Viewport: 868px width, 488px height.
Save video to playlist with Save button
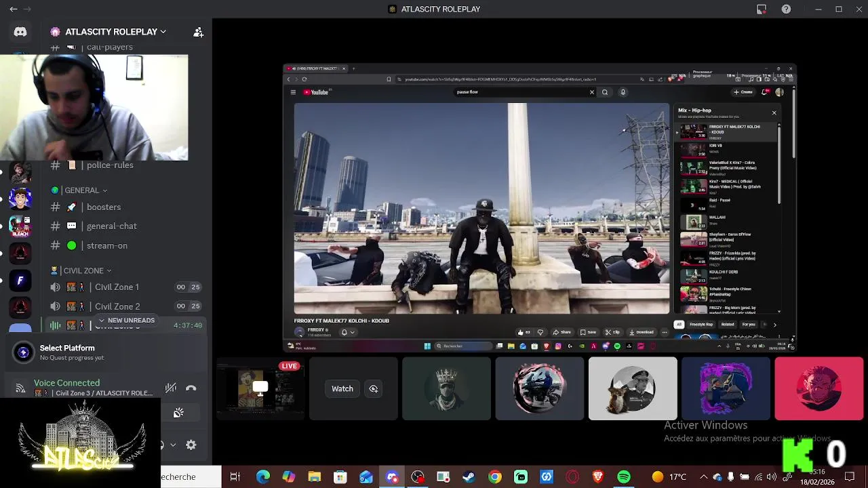(x=588, y=332)
